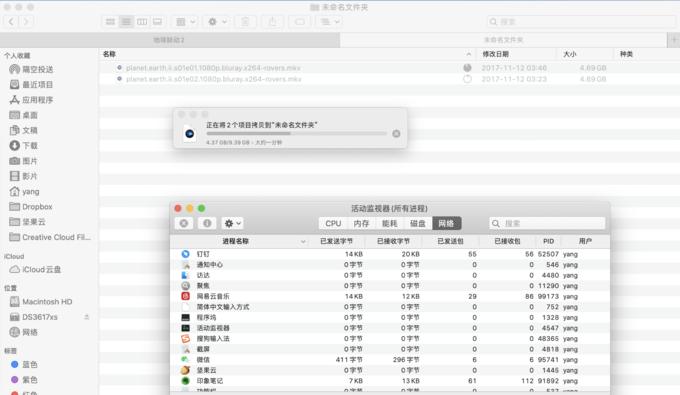Image resolution: width=680 pixels, height=395 pixels.
Task: Select the 微信 process row
Action: 390,359
